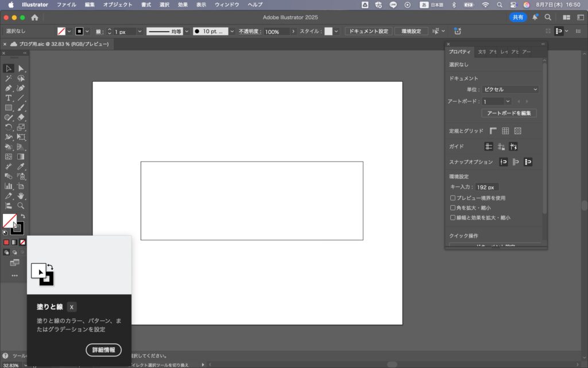Swap fill and stroke colors arrow
This screenshot has width=588, height=368.
23,216
